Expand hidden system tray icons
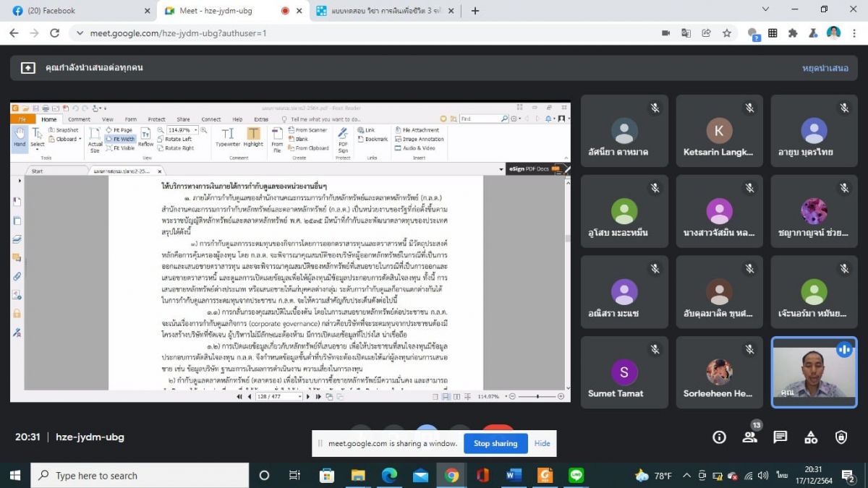Screen dimensions: 868x488 684,475
